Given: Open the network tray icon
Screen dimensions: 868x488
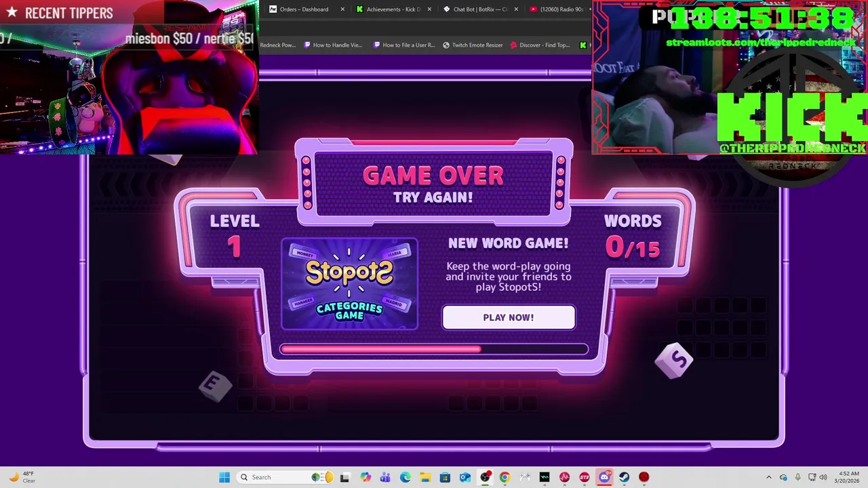Looking at the screenshot, I should [812, 477].
